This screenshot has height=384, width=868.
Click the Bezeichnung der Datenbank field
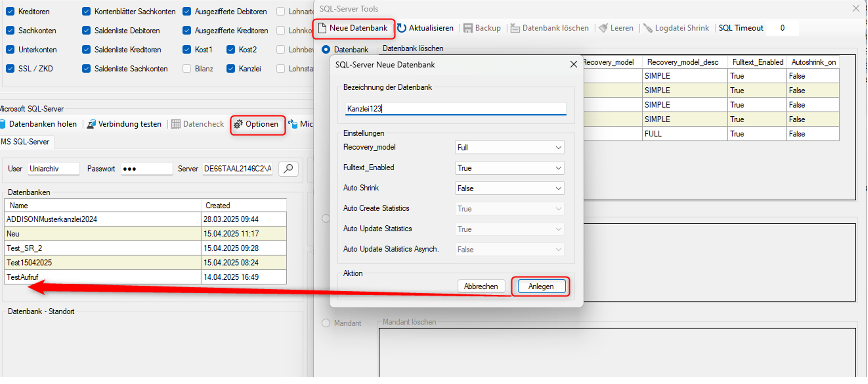pyautogui.click(x=456, y=109)
